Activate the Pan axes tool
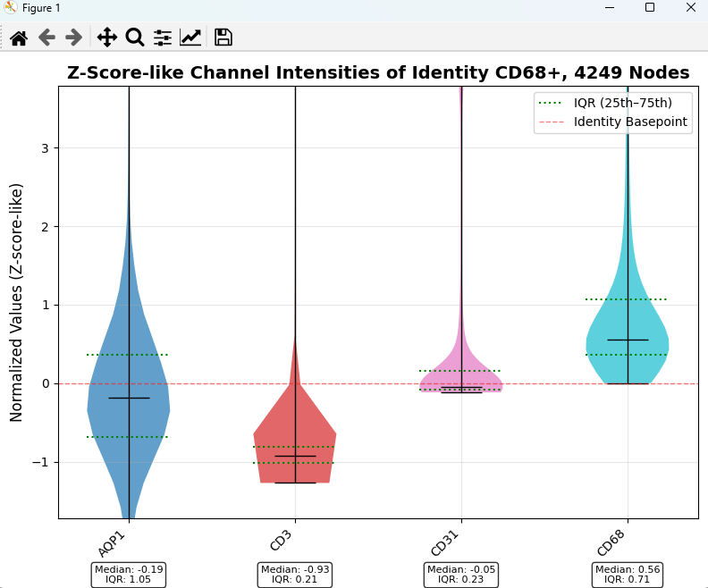The height and width of the screenshot is (588, 708). (x=107, y=38)
